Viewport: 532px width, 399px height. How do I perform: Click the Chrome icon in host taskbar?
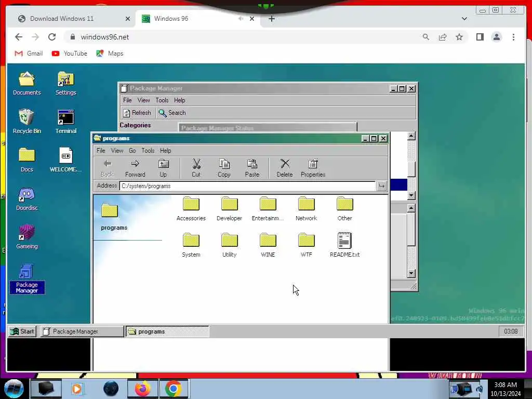[174, 389]
